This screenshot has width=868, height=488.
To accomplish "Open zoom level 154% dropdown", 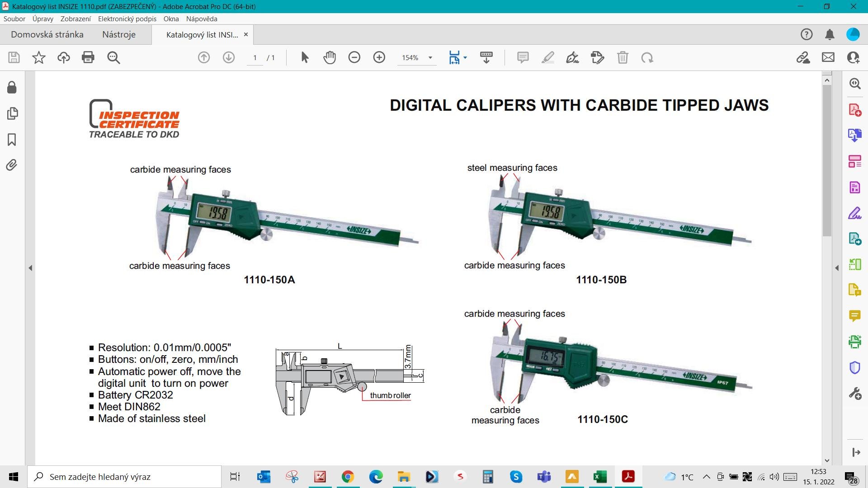I will click(430, 57).
